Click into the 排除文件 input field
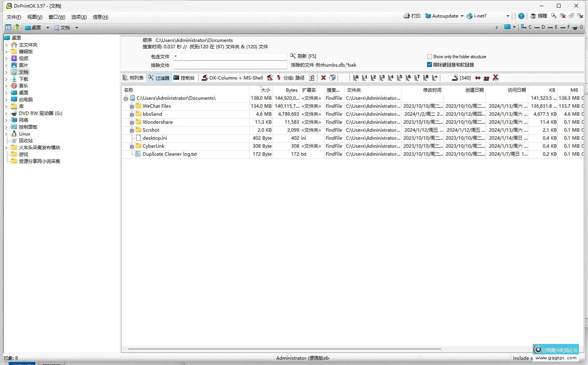The image size is (588, 365). pyautogui.click(x=230, y=65)
